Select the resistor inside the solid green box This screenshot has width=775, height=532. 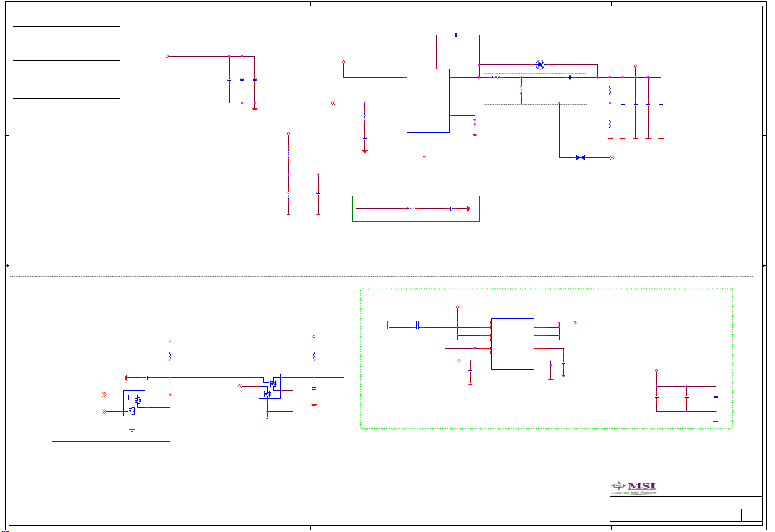point(411,209)
